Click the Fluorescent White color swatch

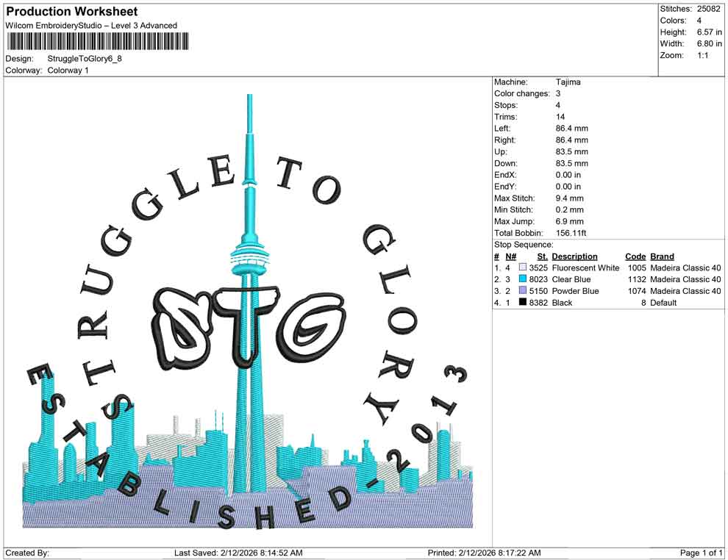pos(523,268)
